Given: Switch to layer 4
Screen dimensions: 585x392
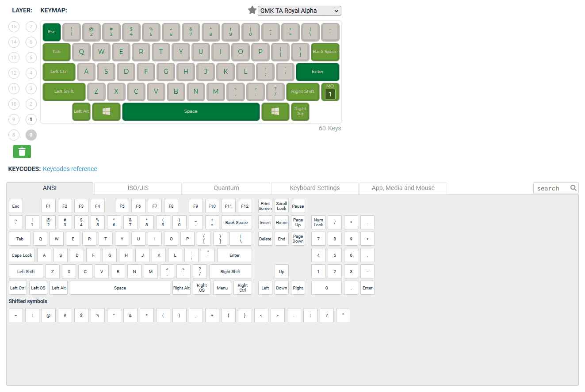Looking at the screenshot, I should coord(31,73).
